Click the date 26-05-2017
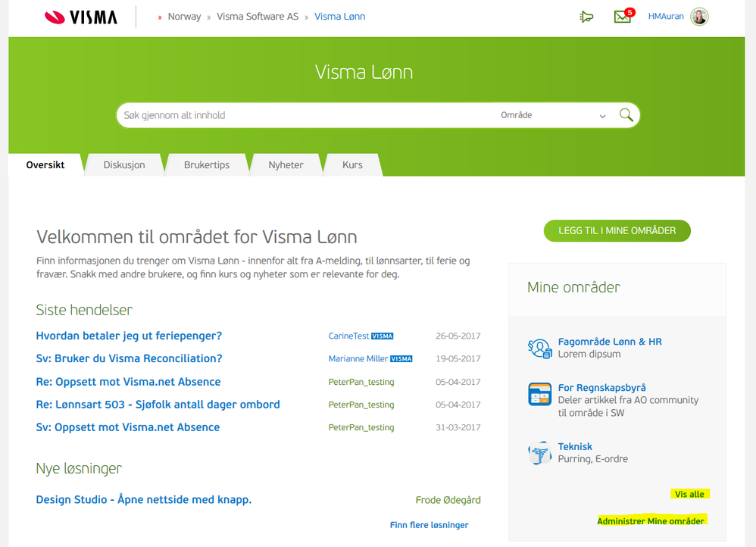756x547 pixels. tap(458, 336)
